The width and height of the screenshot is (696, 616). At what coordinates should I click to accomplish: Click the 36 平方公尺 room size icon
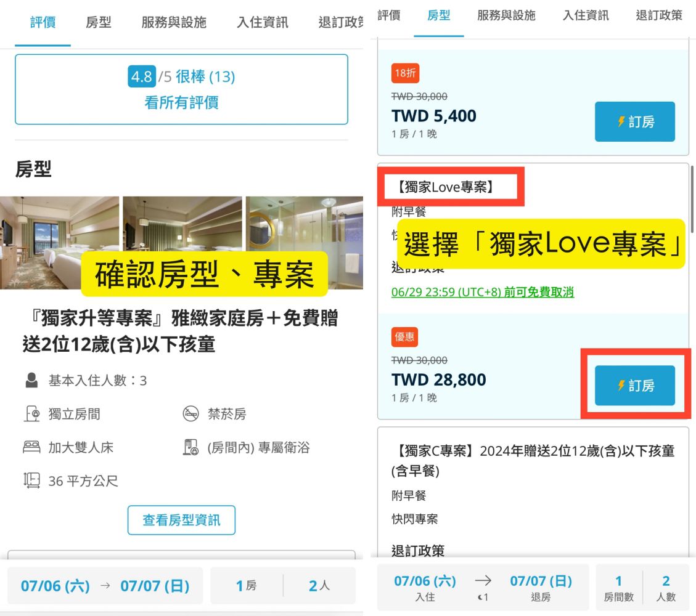pyautogui.click(x=31, y=480)
